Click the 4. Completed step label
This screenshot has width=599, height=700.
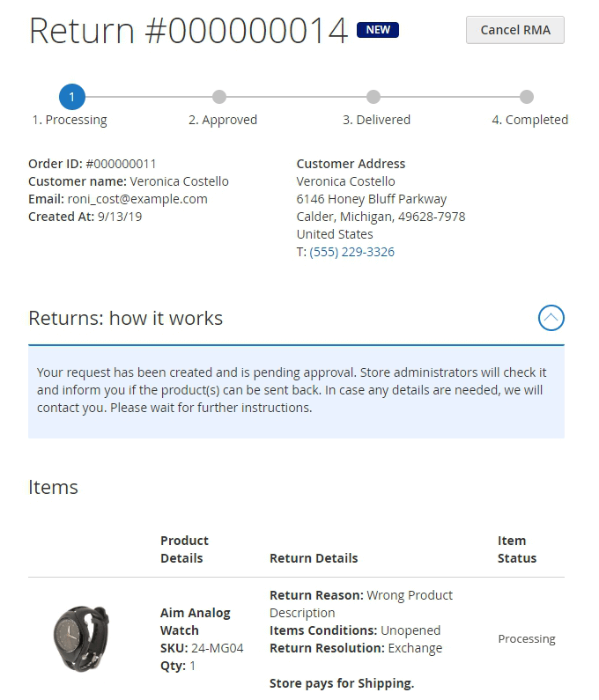(529, 120)
